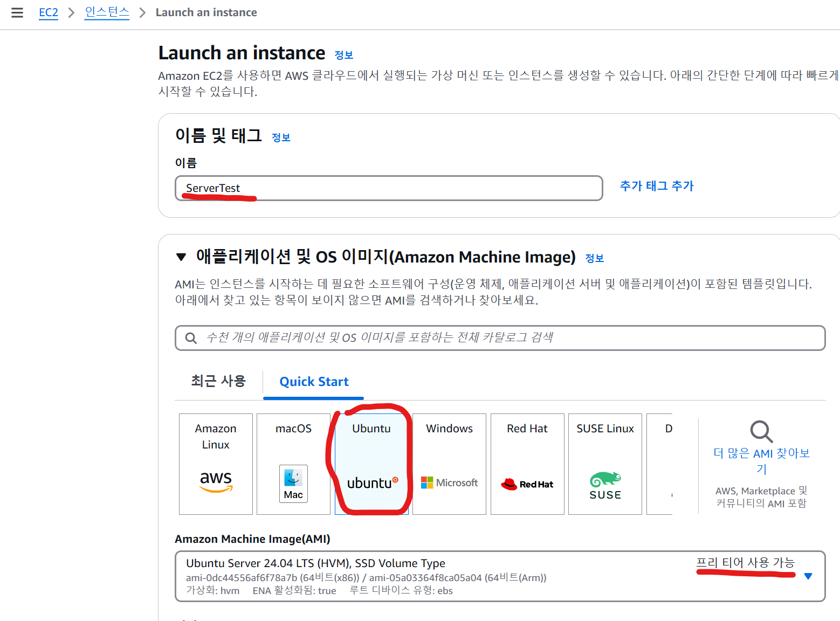Click the AMI catalog search field
Screen dimensions: 840x621
(x=500, y=338)
